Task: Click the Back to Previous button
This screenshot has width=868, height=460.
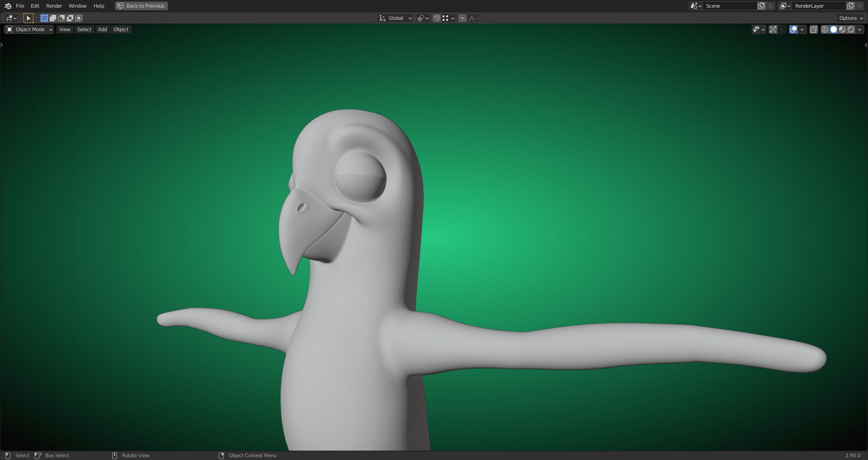Action: (142, 6)
